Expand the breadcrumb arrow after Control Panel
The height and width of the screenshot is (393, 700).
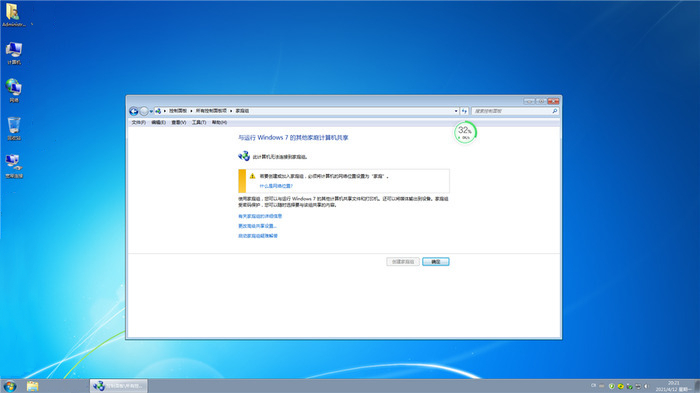tap(191, 111)
